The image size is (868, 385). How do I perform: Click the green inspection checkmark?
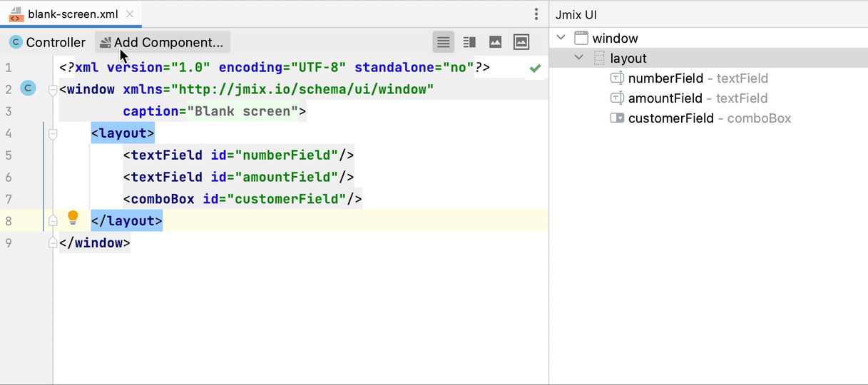coord(535,68)
